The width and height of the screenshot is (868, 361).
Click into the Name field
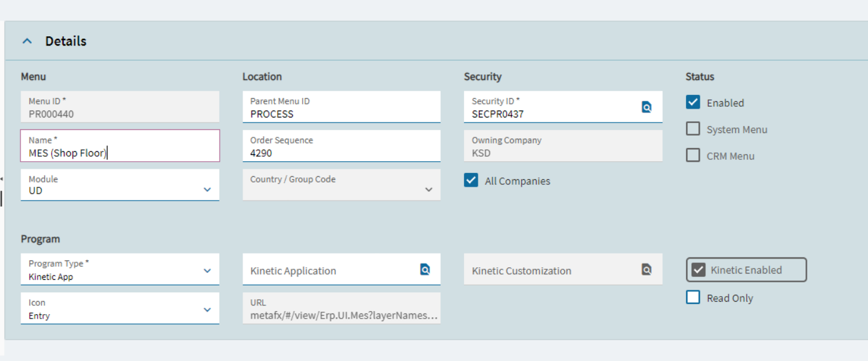(x=120, y=146)
